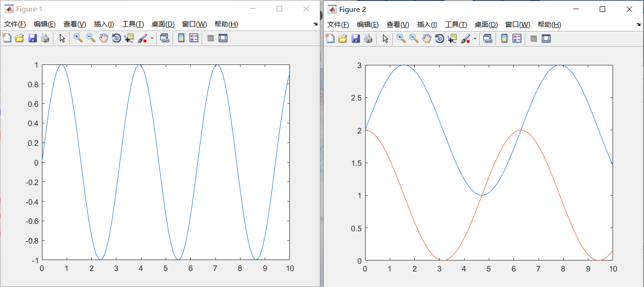Enable Data Cursor tool in Figure 2

(452, 39)
